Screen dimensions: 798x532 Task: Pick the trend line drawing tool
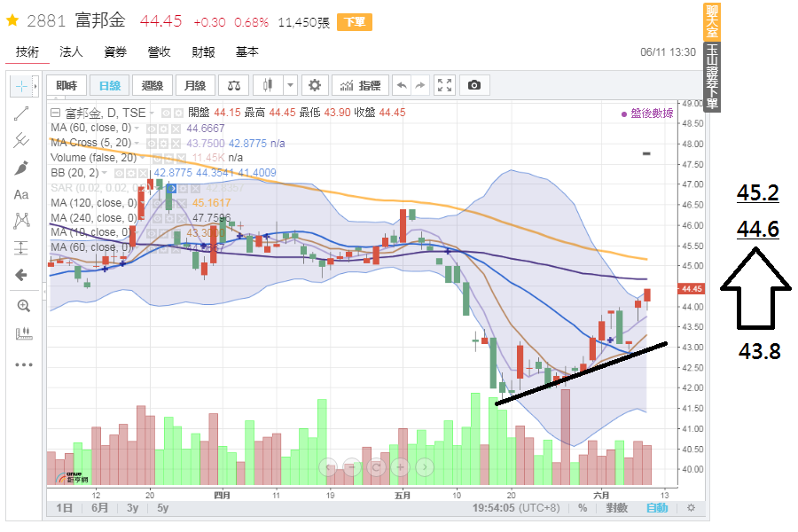point(21,113)
